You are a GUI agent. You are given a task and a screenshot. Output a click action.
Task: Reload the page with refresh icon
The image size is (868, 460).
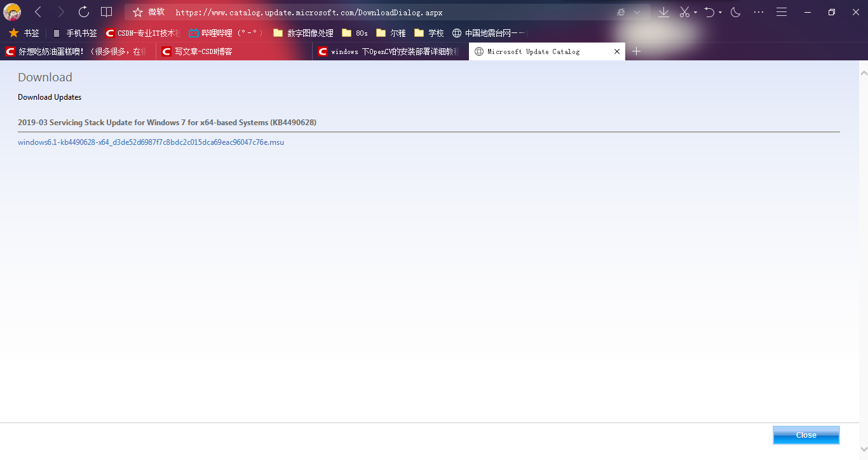[x=84, y=12]
